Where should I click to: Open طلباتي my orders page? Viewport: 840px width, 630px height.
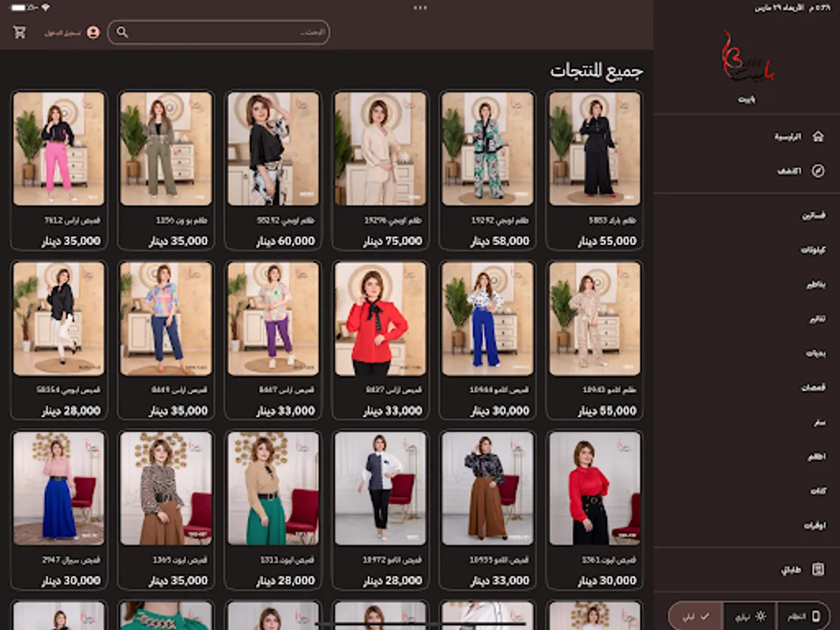748,570
